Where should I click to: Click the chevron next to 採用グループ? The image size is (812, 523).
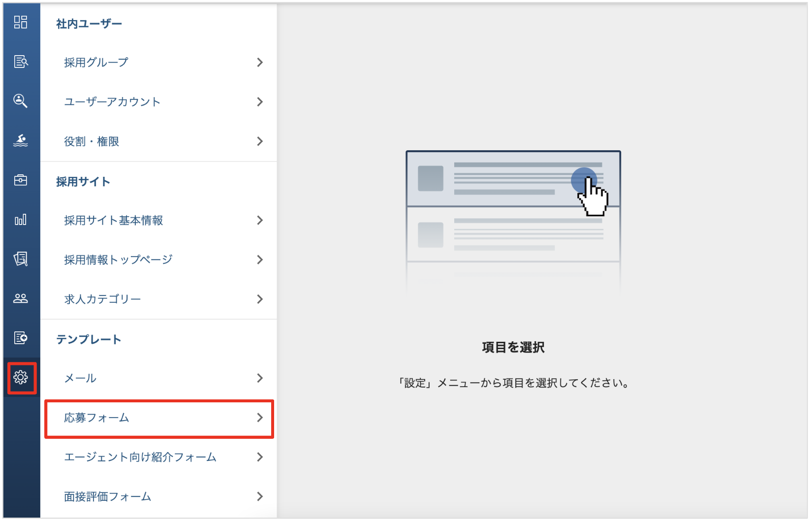pyautogui.click(x=260, y=63)
